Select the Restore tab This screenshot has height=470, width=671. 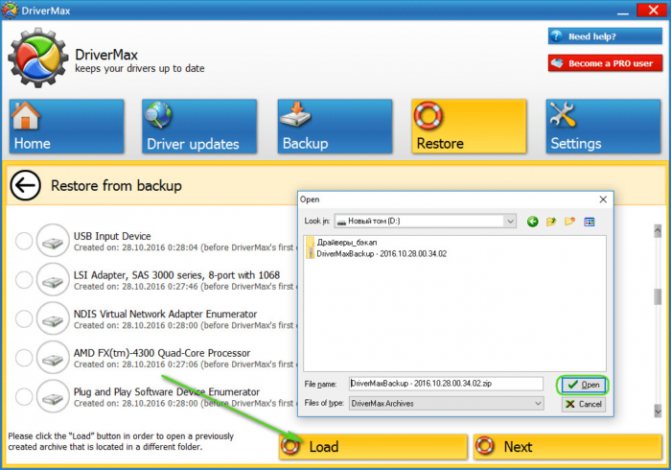[x=469, y=126]
